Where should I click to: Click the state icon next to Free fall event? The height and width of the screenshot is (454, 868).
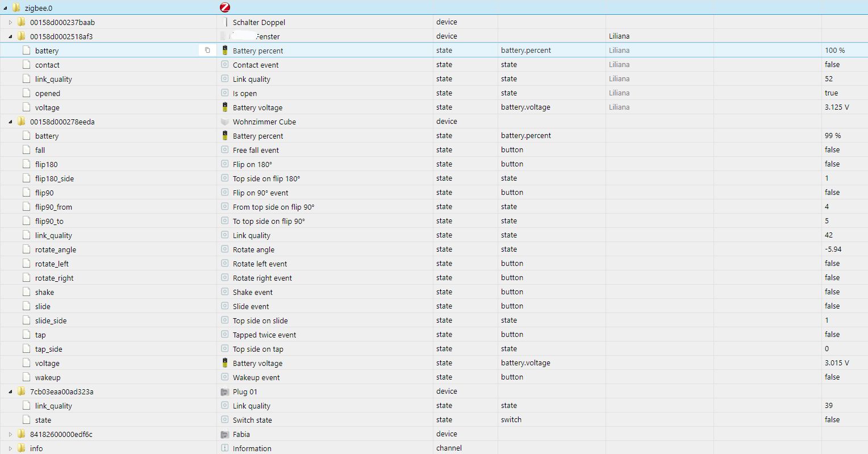[x=224, y=149]
